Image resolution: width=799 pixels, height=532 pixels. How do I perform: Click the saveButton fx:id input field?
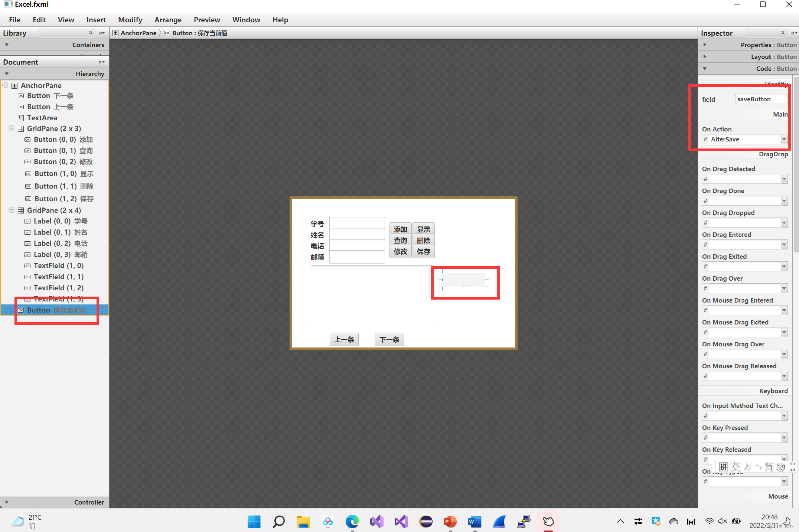click(760, 99)
